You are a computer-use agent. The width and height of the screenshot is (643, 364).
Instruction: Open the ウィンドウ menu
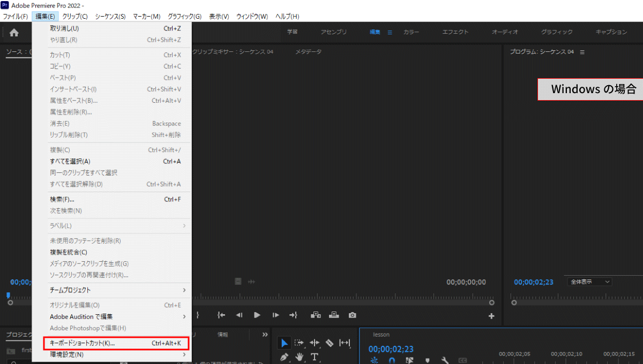click(x=252, y=17)
